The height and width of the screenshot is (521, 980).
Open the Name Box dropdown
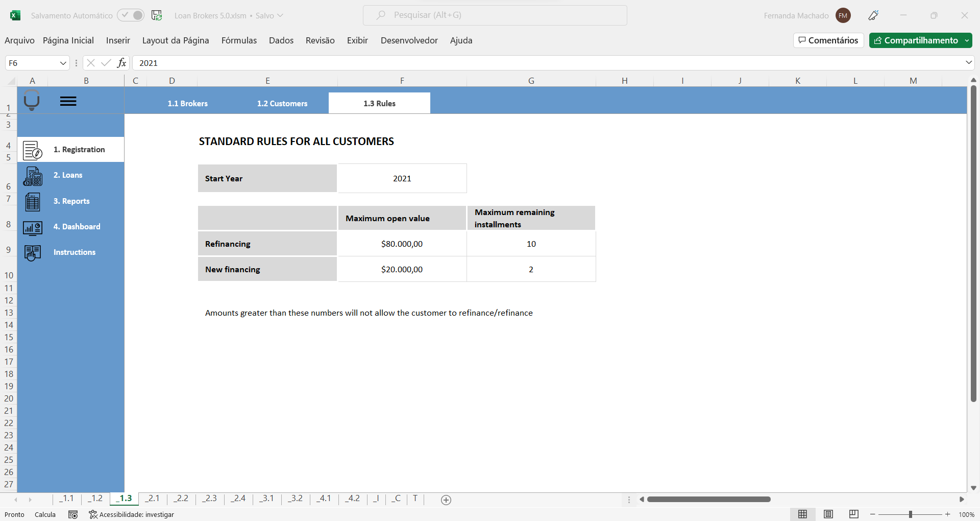pyautogui.click(x=63, y=62)
